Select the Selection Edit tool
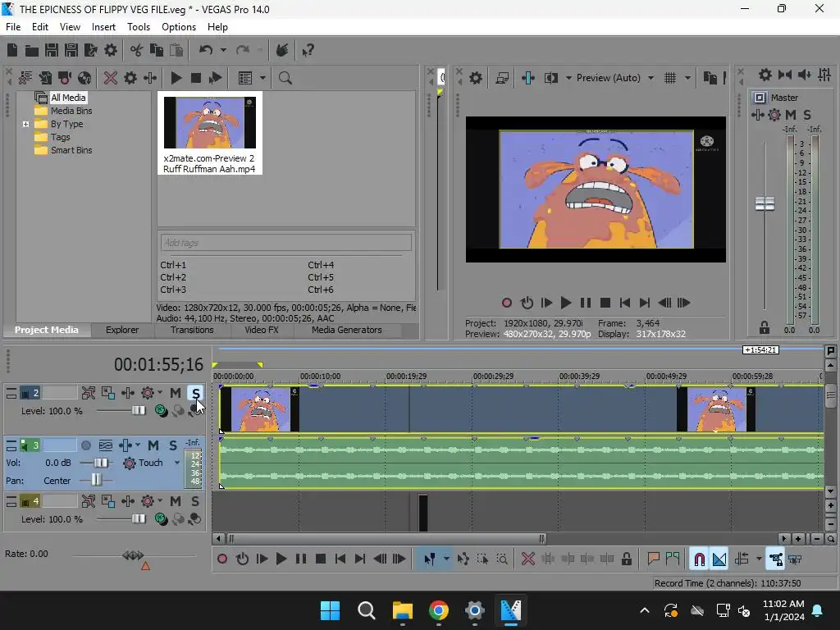 (x=482, y=559)
